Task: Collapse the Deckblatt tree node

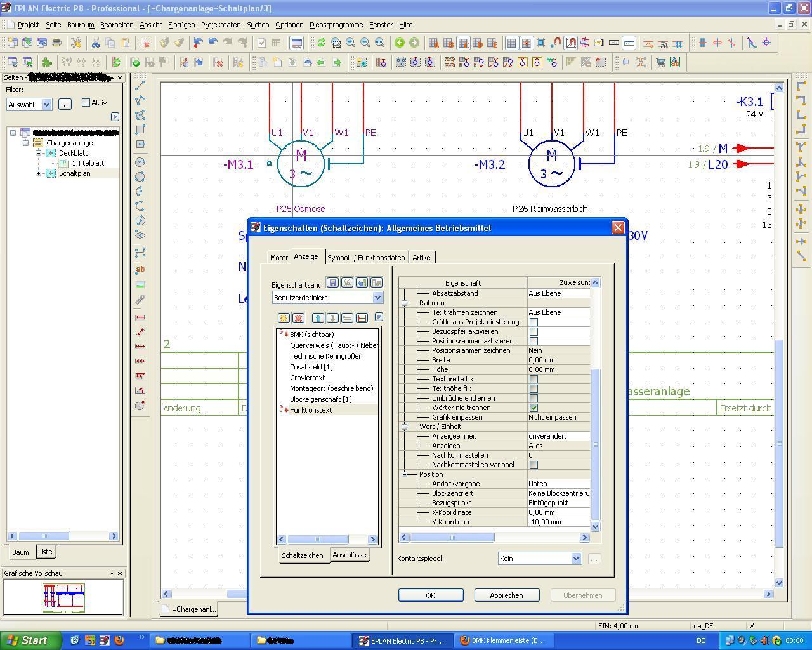Action: pyautogui.click(x=38, y=153)
